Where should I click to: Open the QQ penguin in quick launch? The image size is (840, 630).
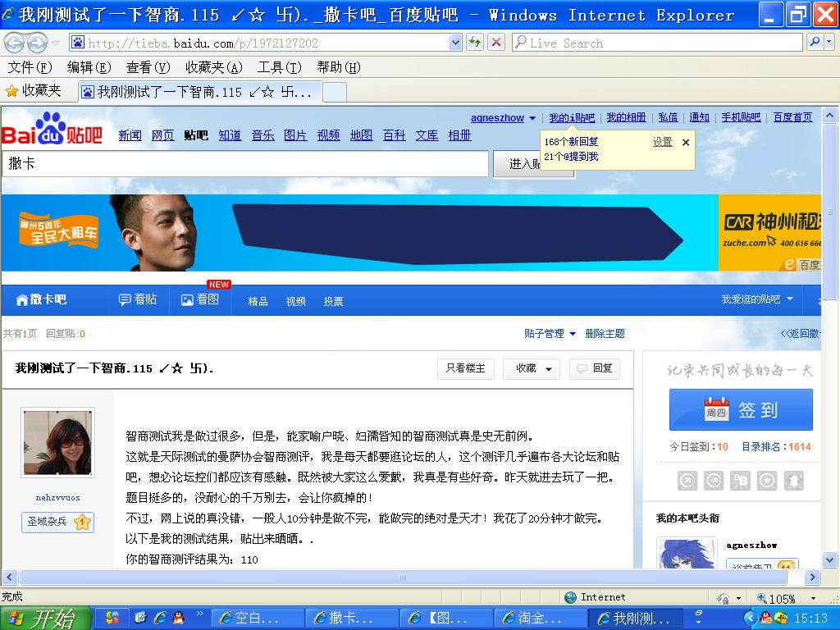[178, 619]
